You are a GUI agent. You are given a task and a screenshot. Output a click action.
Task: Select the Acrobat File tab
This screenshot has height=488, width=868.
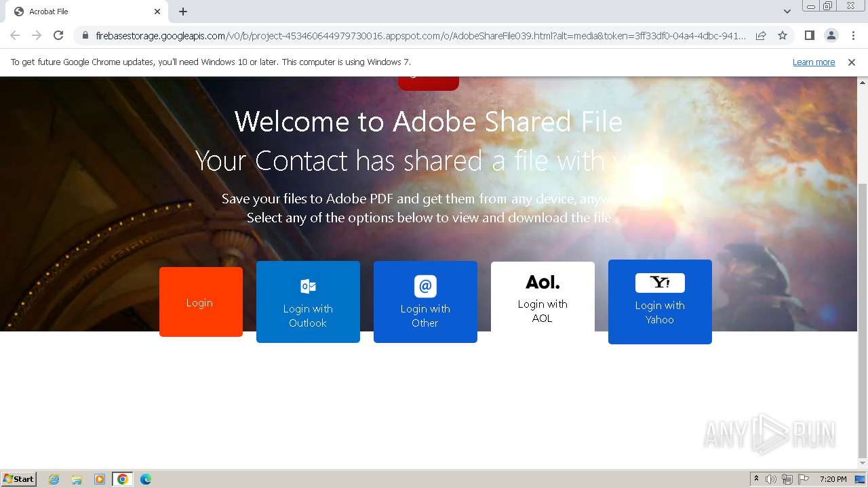87,12
